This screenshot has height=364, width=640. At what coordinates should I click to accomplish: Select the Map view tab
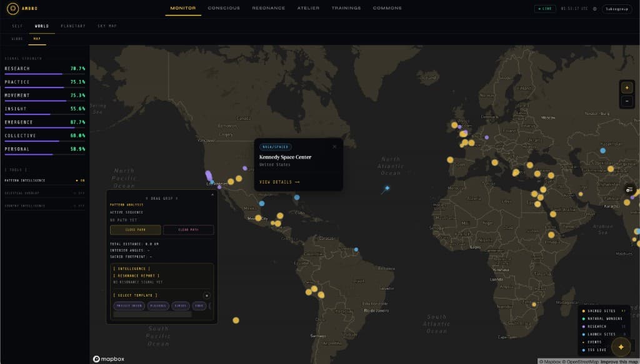coord(37,39)
